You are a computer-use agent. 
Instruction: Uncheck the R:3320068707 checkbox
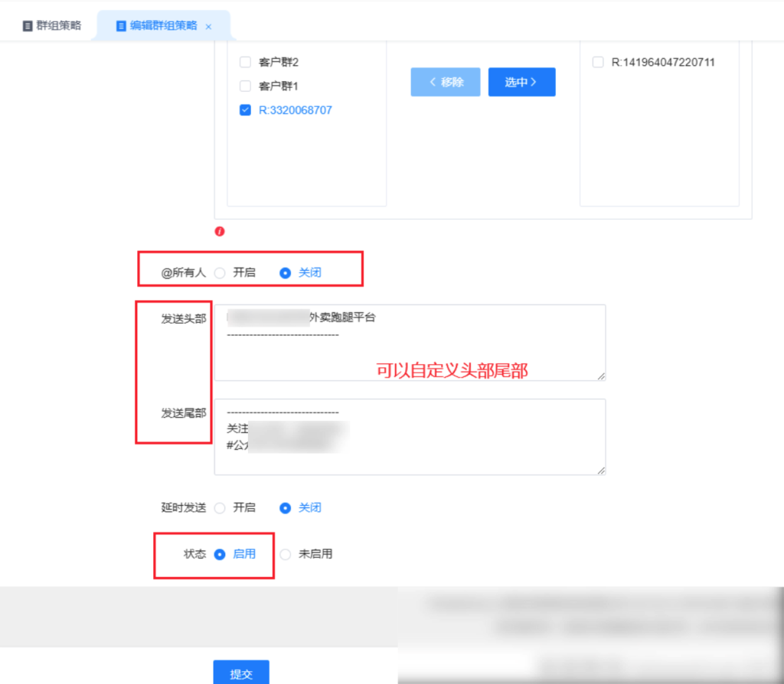click(245, 109)
